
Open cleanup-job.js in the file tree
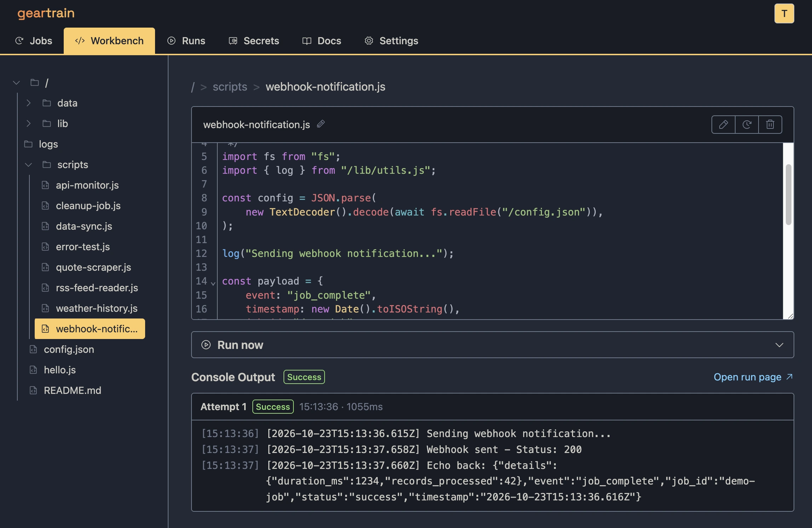click(88, 206)
